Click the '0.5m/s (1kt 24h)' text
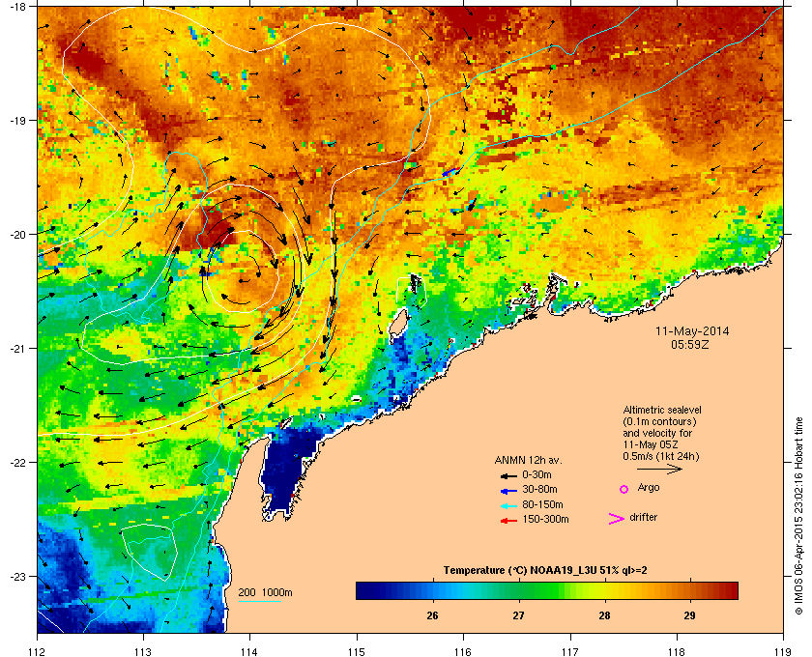This screenshot has height=657, width=812. coord(661,457)
